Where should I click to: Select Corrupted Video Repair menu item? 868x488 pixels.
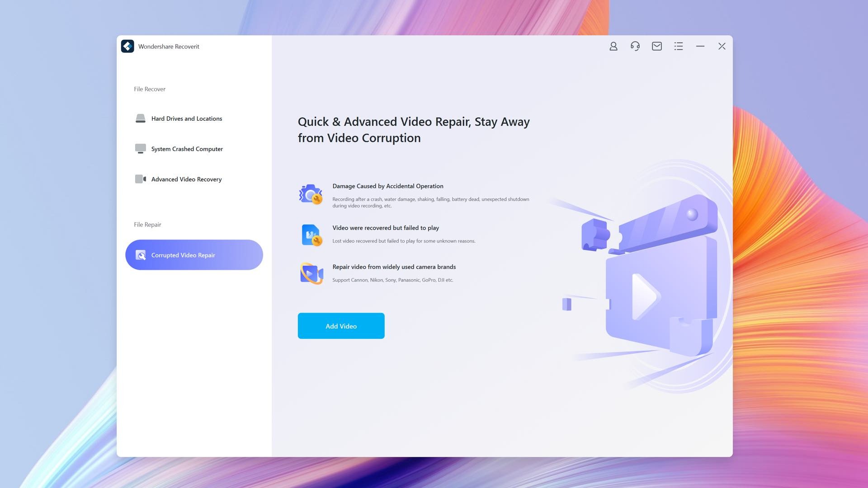click(x=194, y=254)
